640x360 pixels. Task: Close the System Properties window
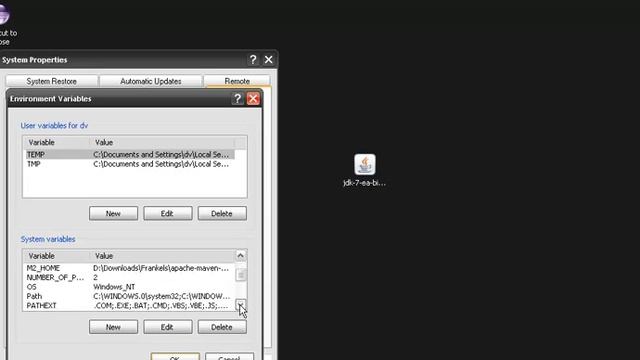click(269, 60)
